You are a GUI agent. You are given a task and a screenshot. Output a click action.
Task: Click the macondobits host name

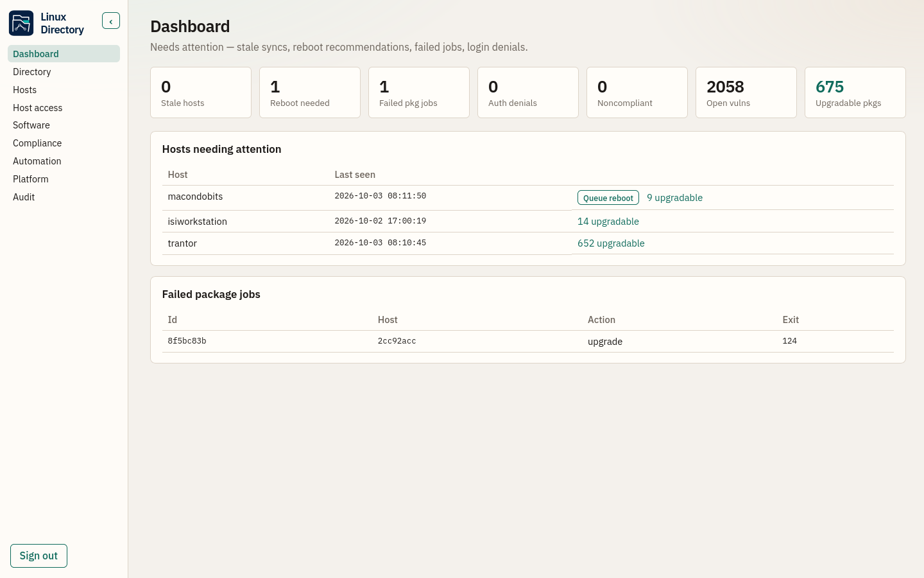tap(195, 197)
